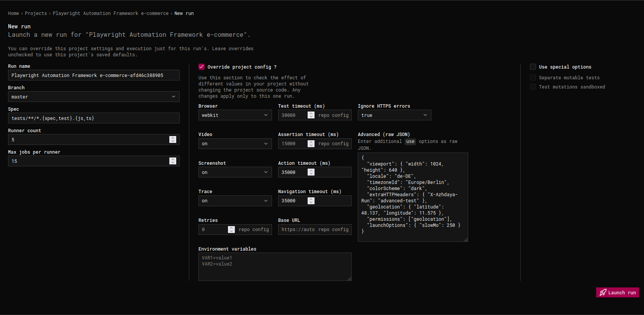Expand the Video dropdown
This screenshot has height=315, width=644.
235,144
